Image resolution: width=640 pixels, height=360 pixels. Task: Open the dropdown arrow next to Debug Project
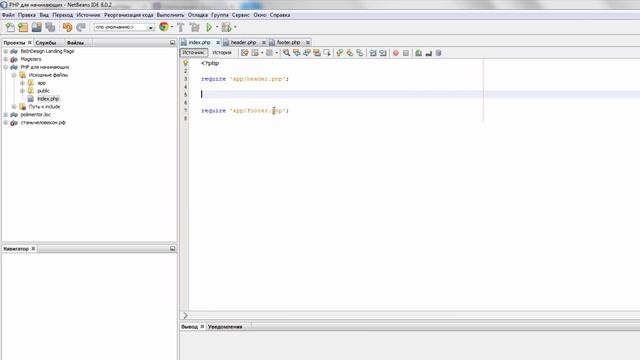coord(235,27)
